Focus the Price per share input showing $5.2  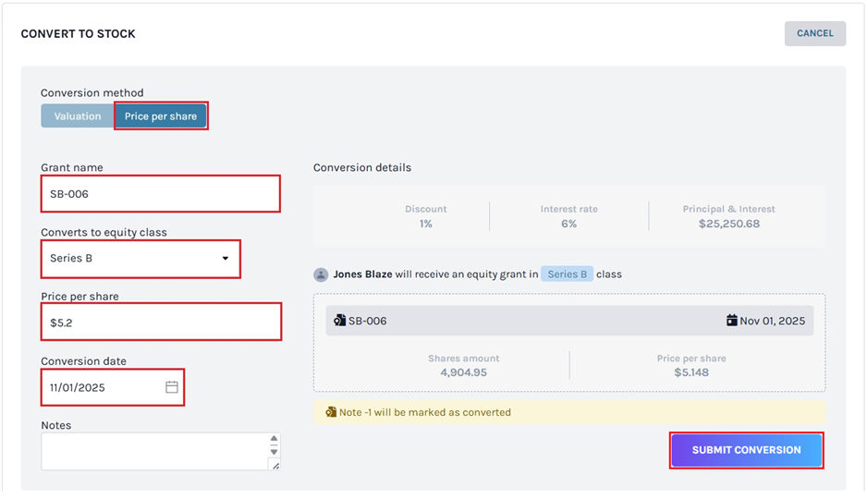pyautogui.click(x=160, y=323)
